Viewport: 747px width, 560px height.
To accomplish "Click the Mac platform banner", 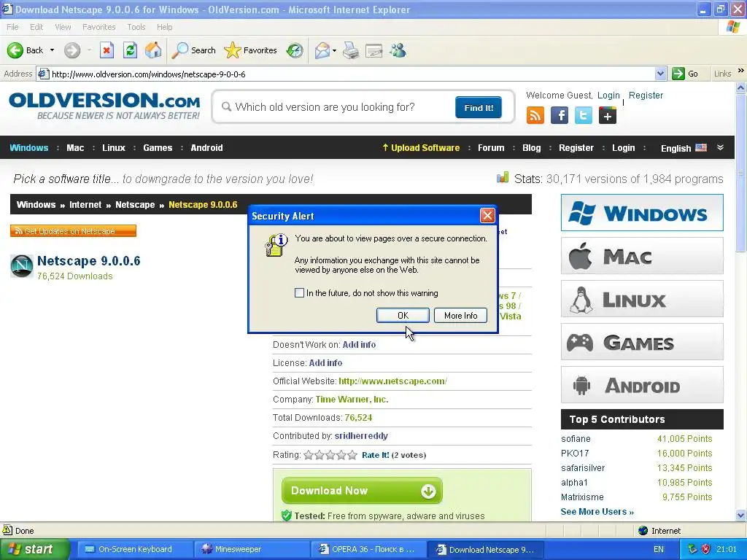I will 642,256.
